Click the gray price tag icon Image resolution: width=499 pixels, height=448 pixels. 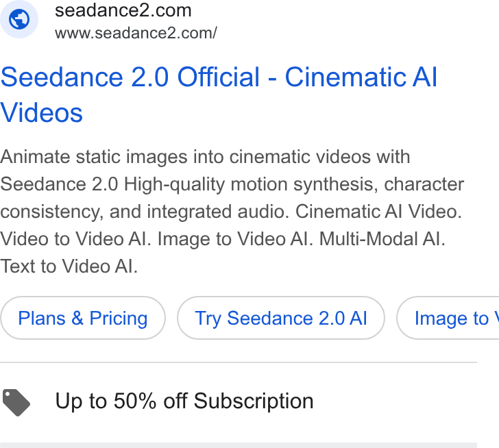point(16,402)
